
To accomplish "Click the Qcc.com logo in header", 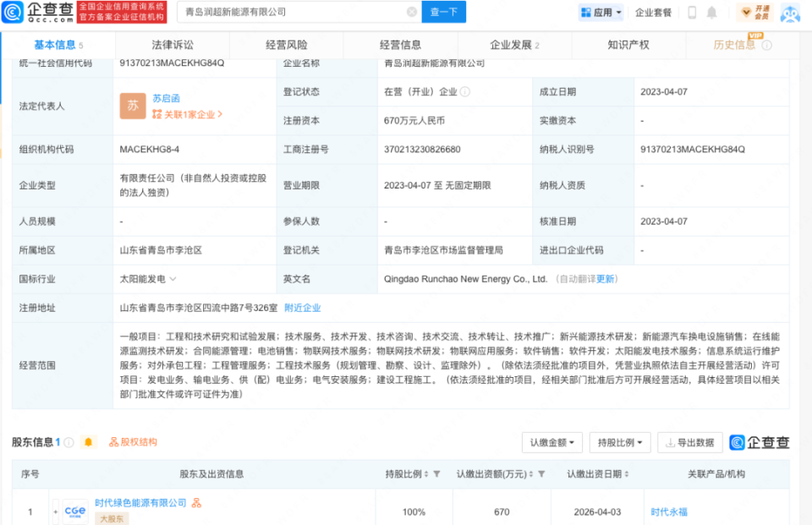I will [38, 13].
